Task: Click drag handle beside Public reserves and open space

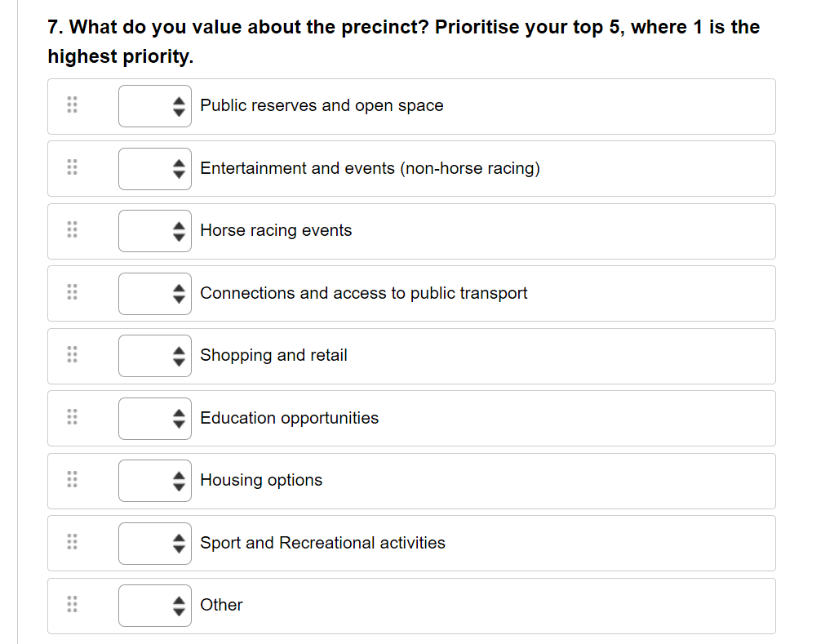Action: coord(72,105)
